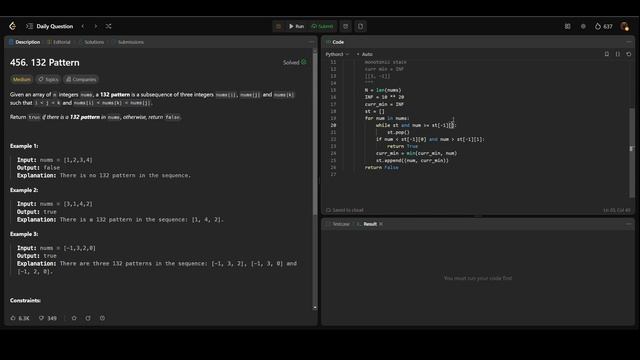Click the bookmark icon in code editor toolbar
Image resolution: width=640 pixels, height=360 pixels.
(x=607, y=54)
